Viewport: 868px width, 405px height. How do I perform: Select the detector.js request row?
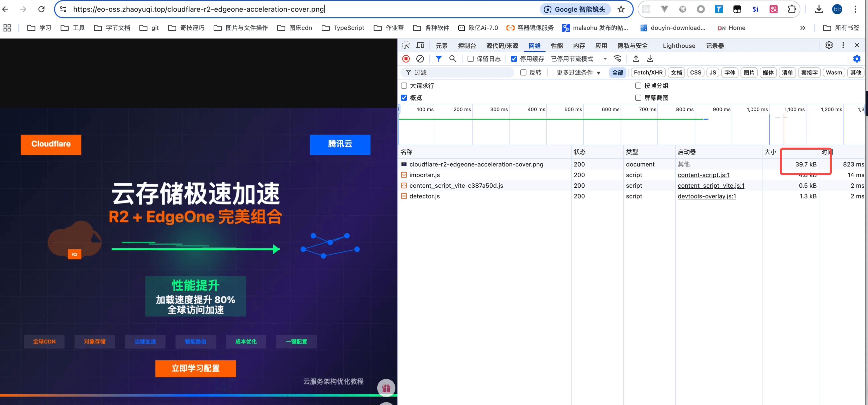631,196
